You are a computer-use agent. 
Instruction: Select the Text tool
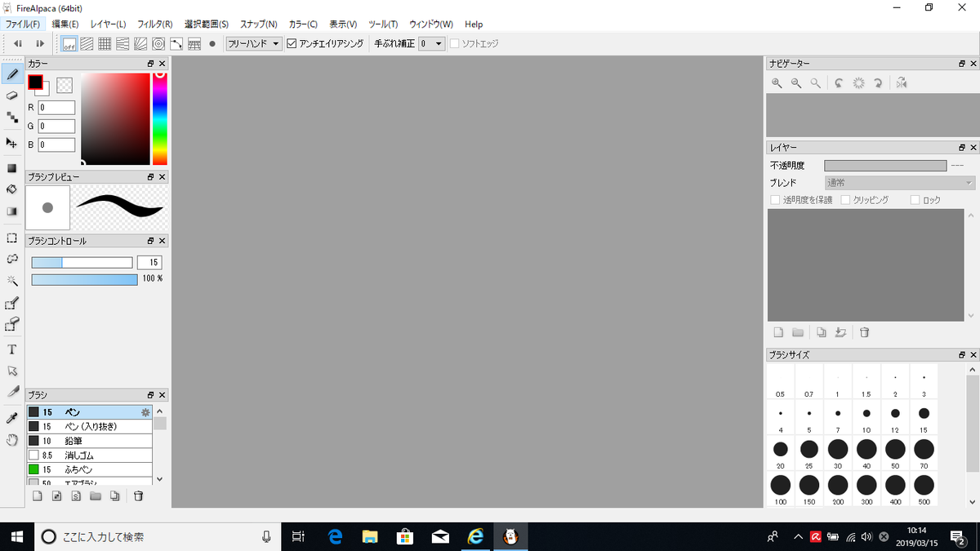(x=11, y=349)
